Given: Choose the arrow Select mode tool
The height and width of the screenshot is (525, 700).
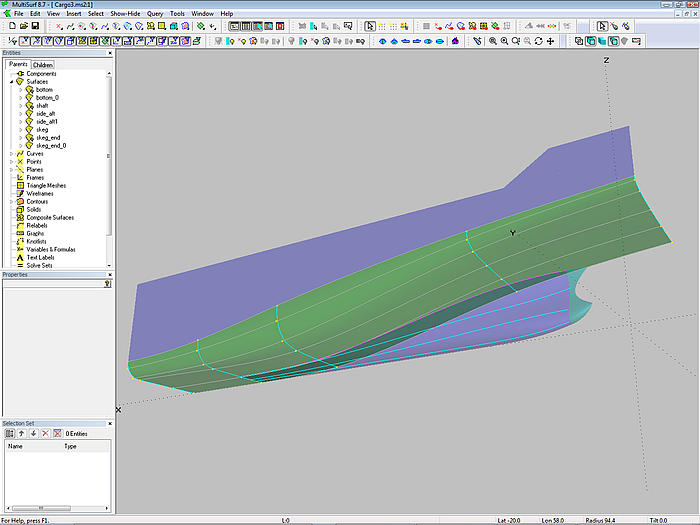Looking at the screenshot, I should point(370,26).
